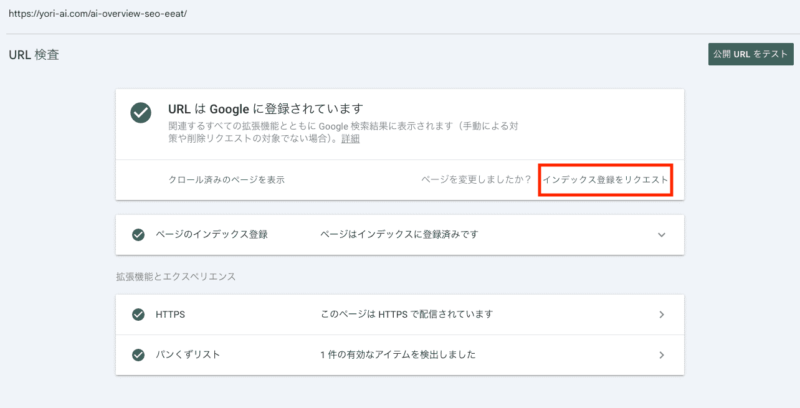Expand the ページのインデックス登録 chevron
800x408 pixels.
click(x=661, y=235)
